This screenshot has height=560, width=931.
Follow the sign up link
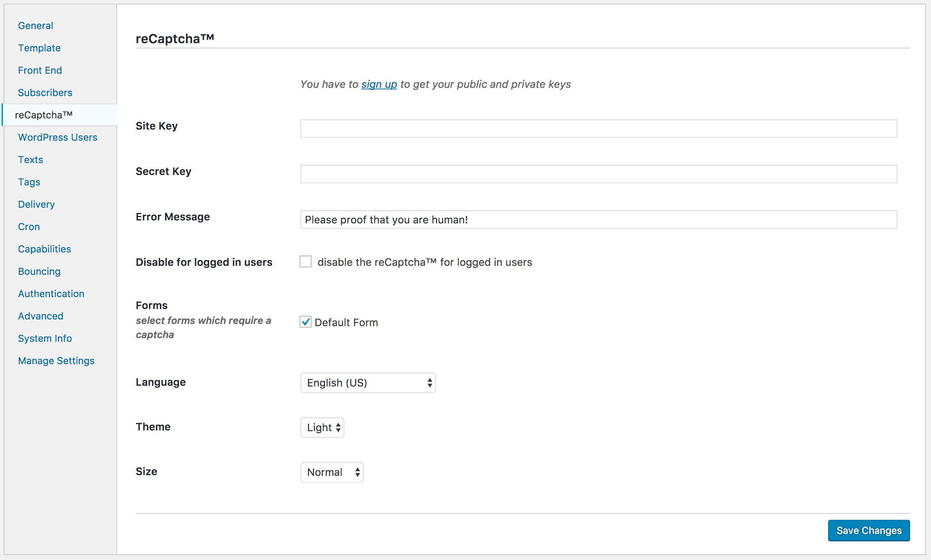click(379, 84)
